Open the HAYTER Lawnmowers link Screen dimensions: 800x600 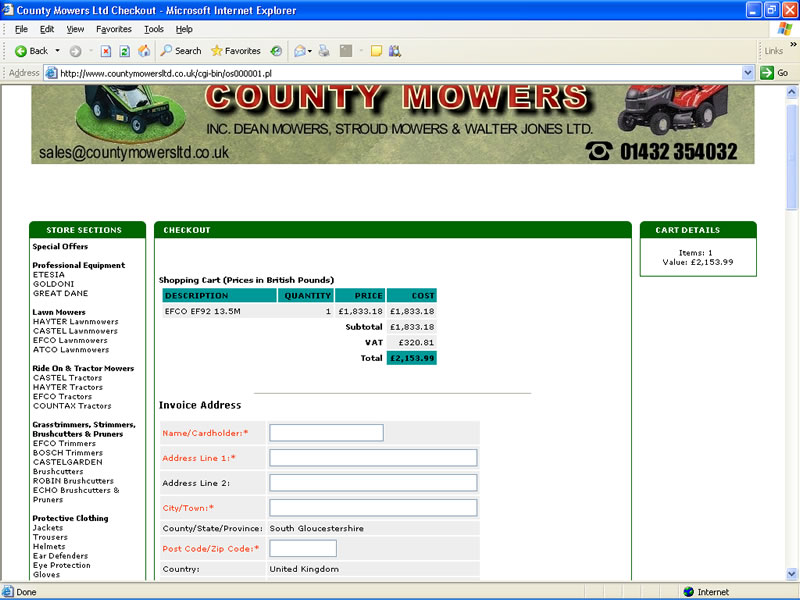tap(75, 322)
